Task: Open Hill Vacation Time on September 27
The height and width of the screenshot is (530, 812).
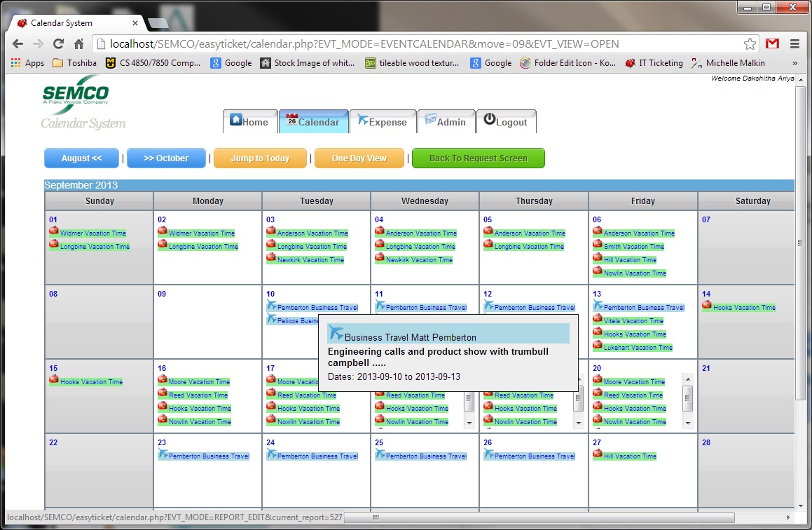Action: tap(630, 456)
